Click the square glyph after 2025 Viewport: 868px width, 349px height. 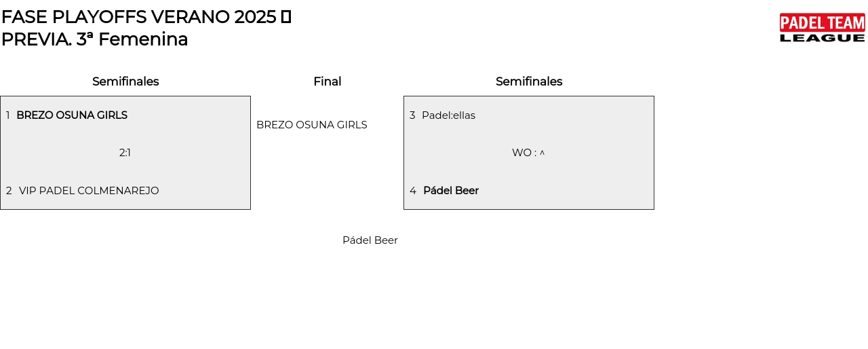pyautogui.click(x=286, y=17)
